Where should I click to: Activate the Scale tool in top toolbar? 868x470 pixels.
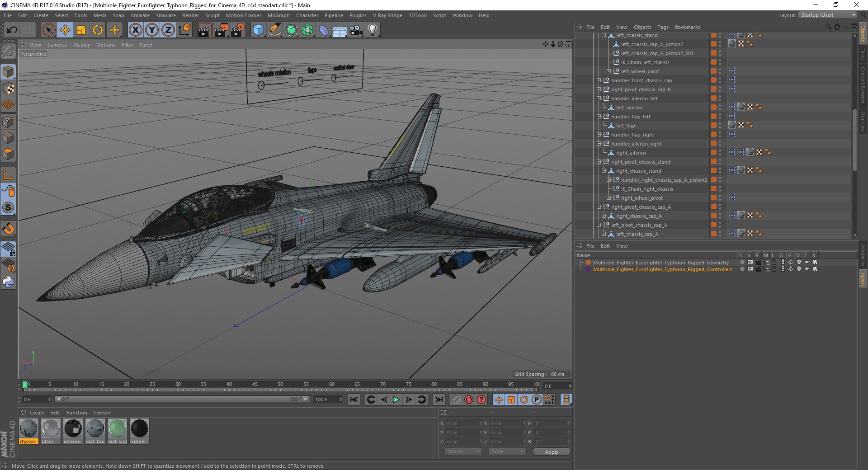(81, 30)
